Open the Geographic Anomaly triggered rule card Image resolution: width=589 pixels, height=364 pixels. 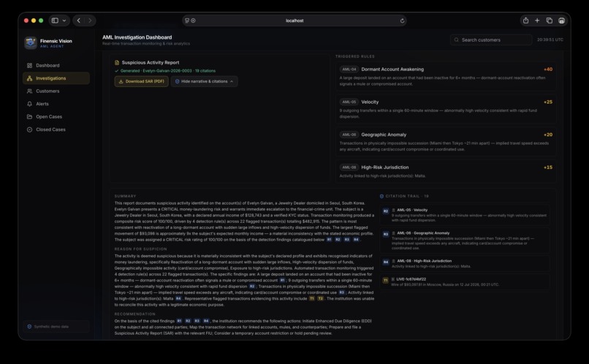pos(446,142)
